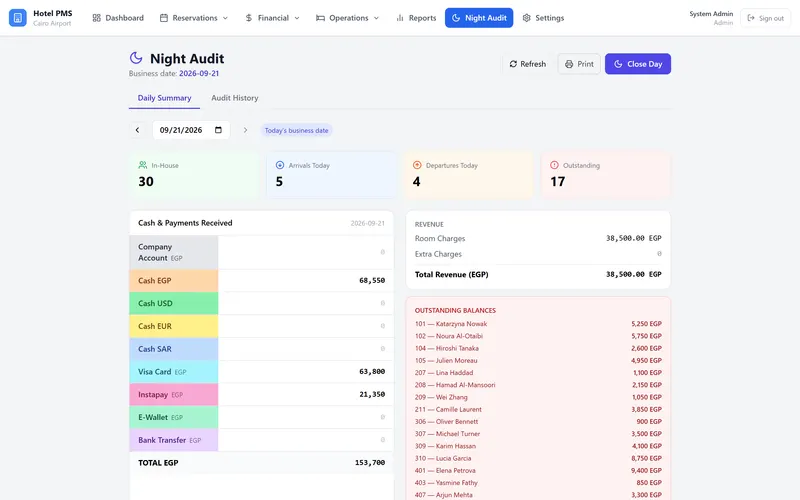Click the Refresh button
800x500 pixels.
point(528,64)
